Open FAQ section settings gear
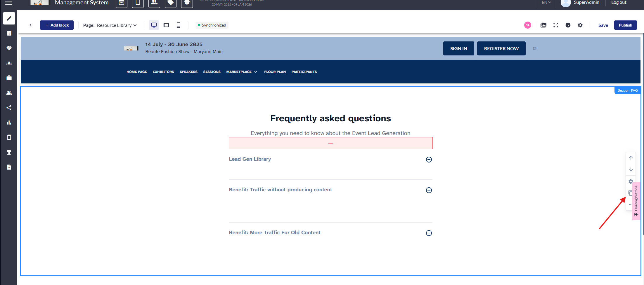Viewport: 644px width, 285px height. coord(631,181)
